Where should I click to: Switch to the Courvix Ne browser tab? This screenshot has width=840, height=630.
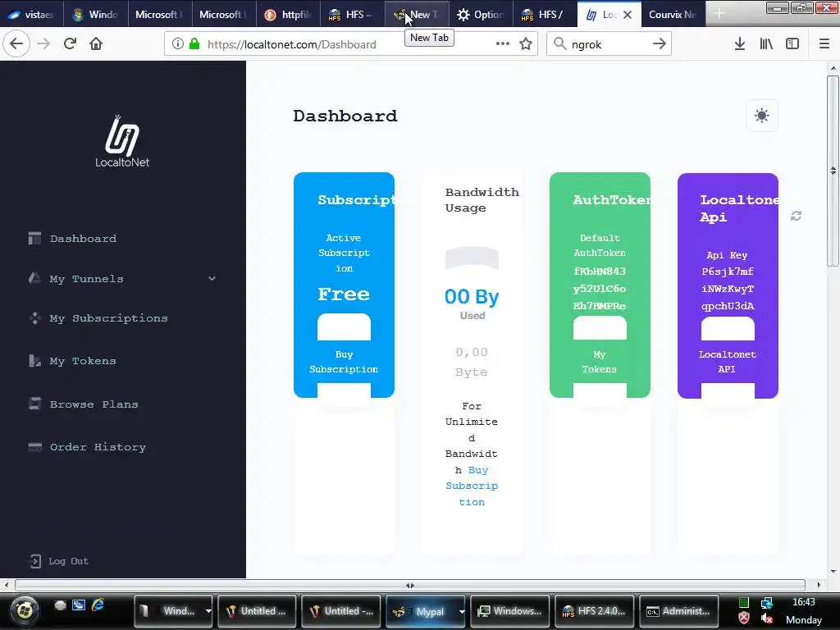tap(673, 15)
